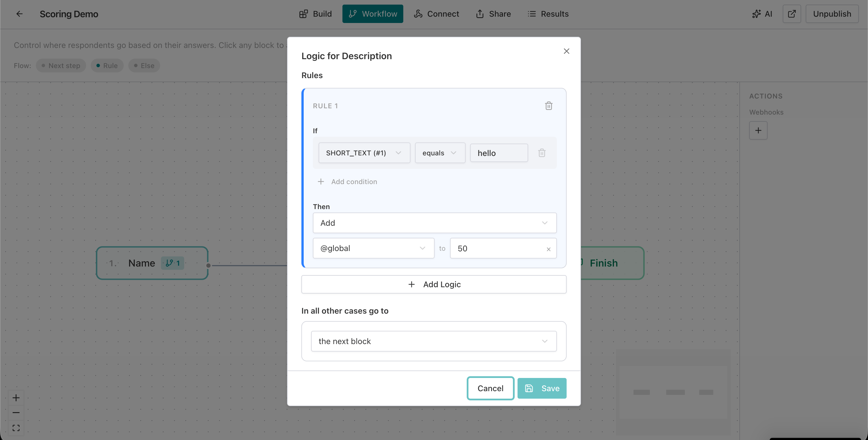868x440 pixels.
Task: Switch to the Build tab
Action: (x=315, y=14)
